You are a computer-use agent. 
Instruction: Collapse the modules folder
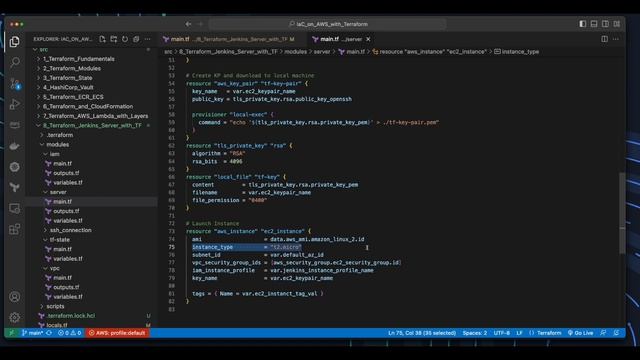(x=57, y=144)
